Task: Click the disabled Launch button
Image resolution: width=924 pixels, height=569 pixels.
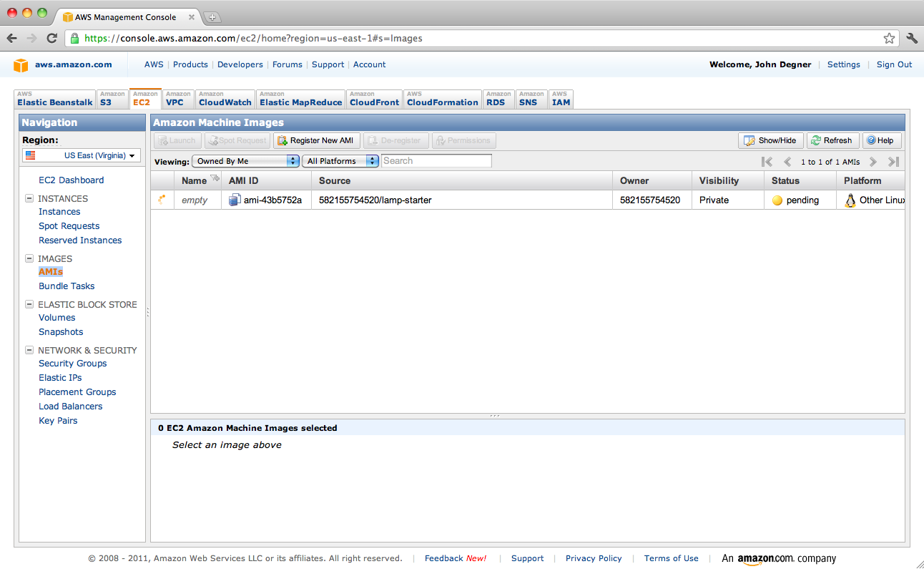Action: point(176,141)
